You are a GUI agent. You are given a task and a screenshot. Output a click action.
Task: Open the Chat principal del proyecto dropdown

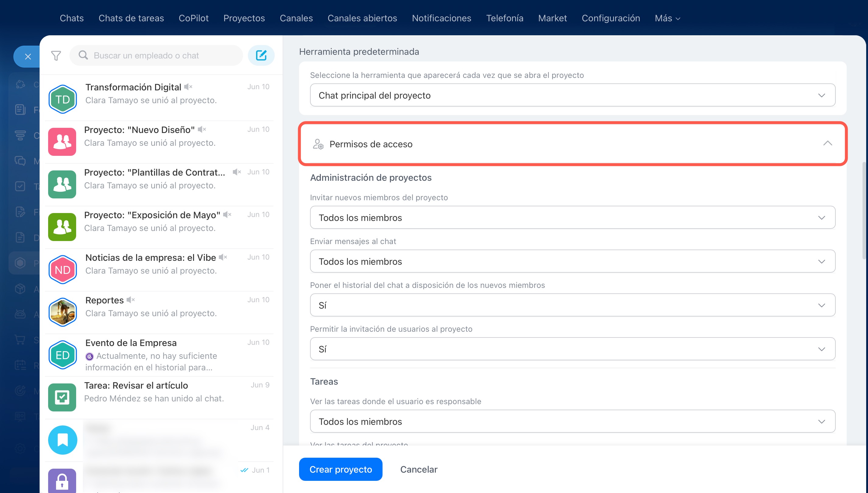coord(573,95)
